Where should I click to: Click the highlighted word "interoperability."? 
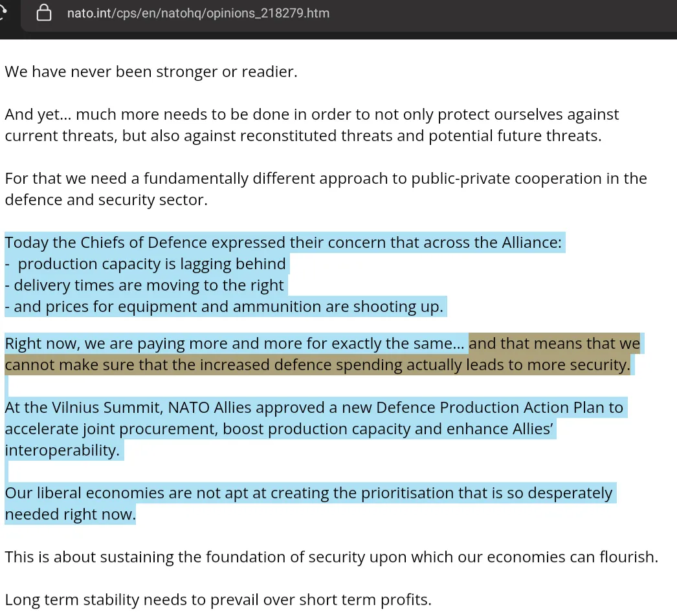[x=62, y=450]
